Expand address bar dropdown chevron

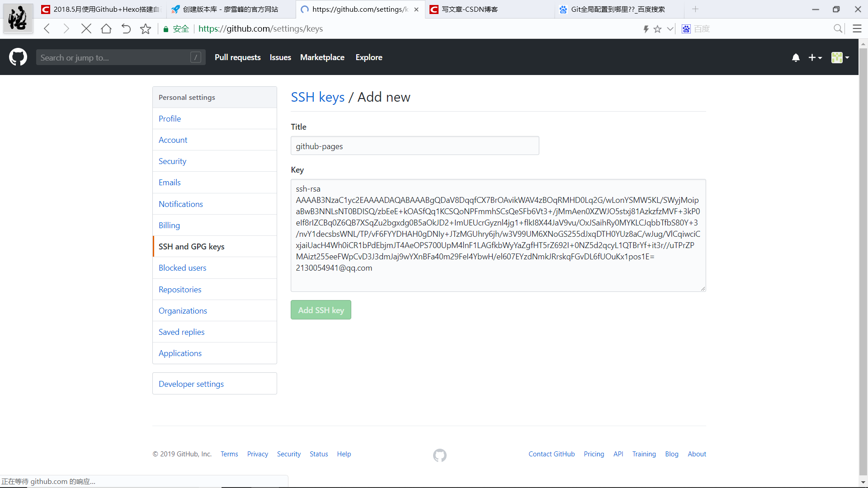[670, 29]
